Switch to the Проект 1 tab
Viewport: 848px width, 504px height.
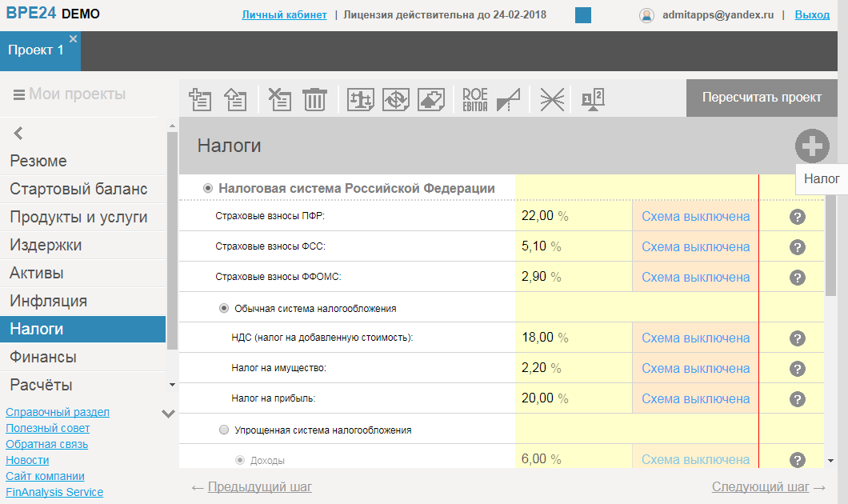pyautogui.click(x=36, y=50)
